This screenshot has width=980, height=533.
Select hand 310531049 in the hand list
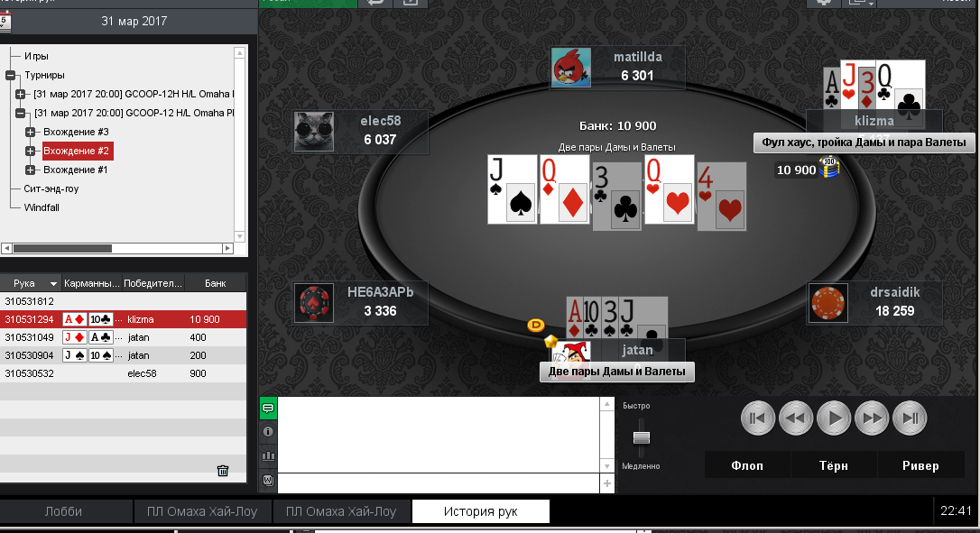click(x=123, y=337)
